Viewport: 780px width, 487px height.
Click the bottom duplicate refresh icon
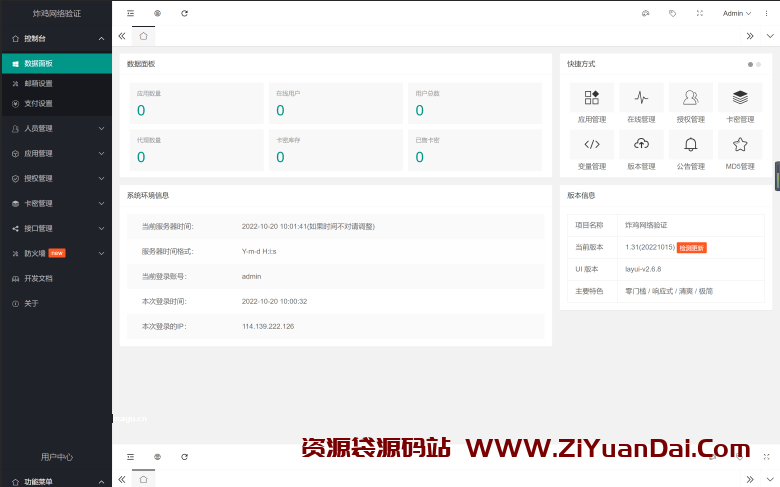tap(185, 457)
